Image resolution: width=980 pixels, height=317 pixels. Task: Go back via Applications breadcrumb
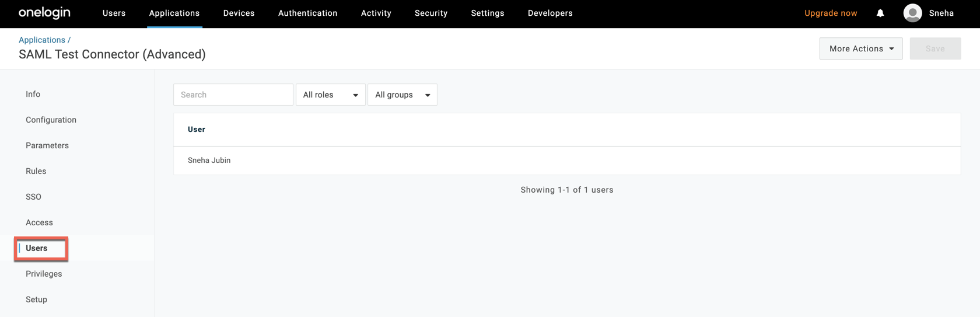pos(42,40)
